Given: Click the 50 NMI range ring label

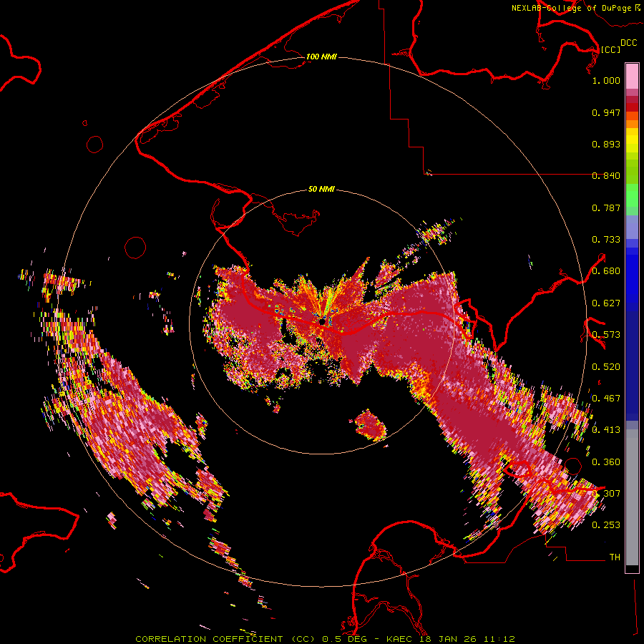Looking at the screenshot, I should click(x=321, y=189).
